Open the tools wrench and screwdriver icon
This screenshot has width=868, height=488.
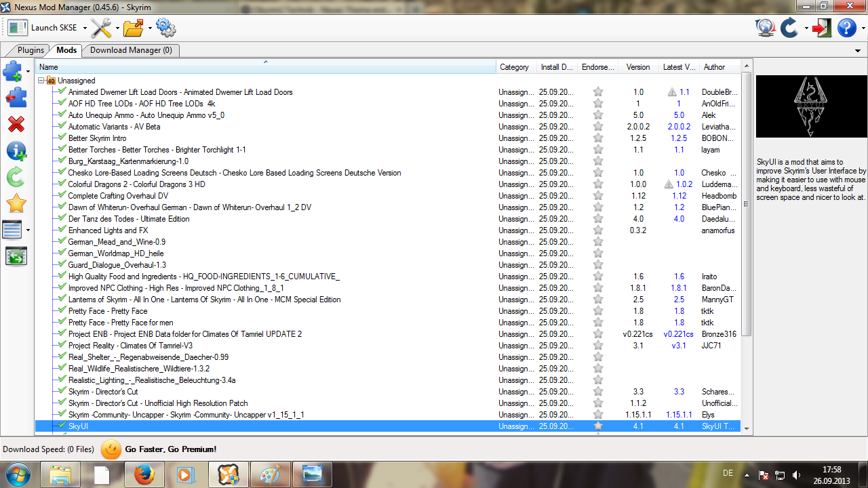[x=101, y=28]
